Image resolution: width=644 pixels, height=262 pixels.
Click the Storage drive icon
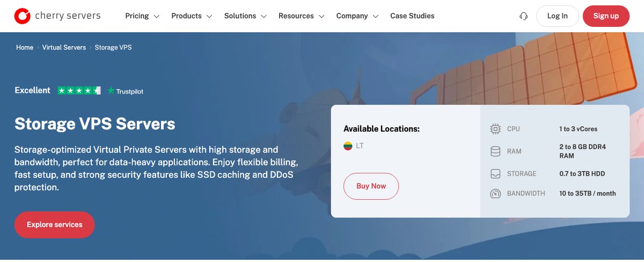(495, 174)
